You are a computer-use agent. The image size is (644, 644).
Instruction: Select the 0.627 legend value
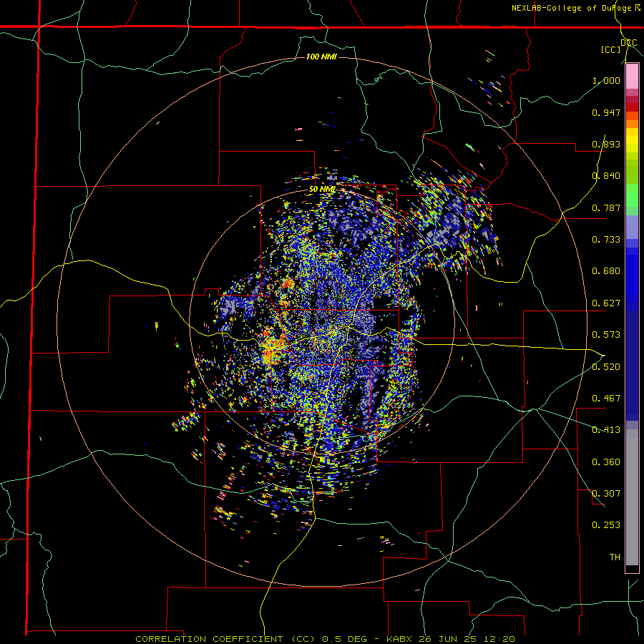coord(606,303)
